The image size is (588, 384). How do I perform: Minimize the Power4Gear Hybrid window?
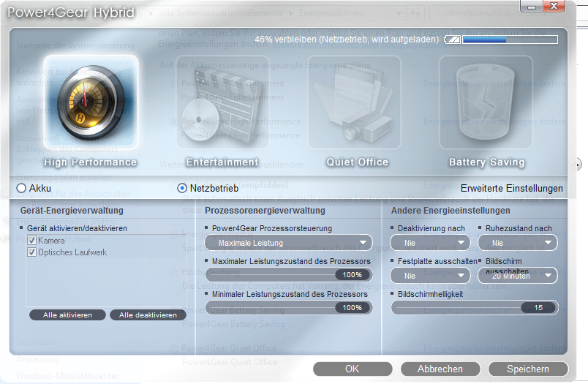tap(532, 7)
